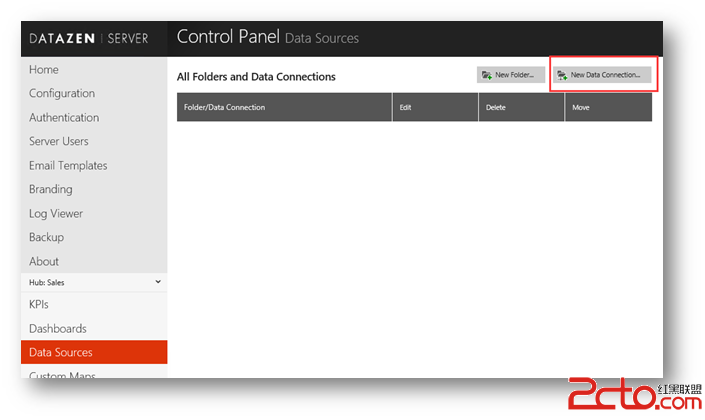Click the New Folder icon
Screen dimensions: 705x420
click(486, 75)
